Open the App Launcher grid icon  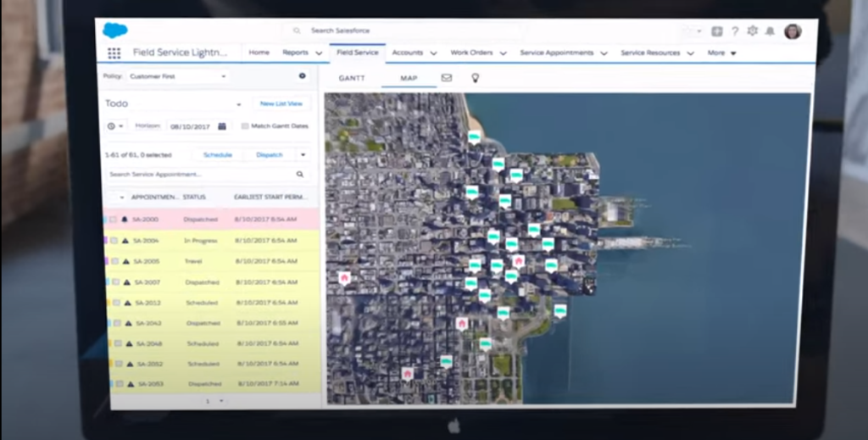click(x=114, y=53)
